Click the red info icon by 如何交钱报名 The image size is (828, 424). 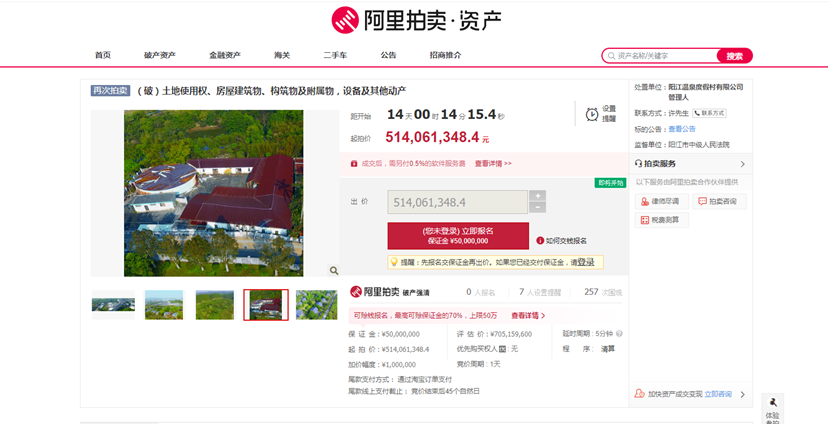click(540, 241)
